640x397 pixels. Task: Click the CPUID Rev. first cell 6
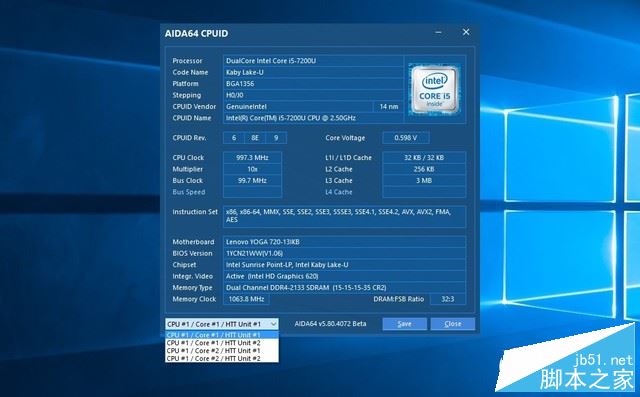(234, 138)
